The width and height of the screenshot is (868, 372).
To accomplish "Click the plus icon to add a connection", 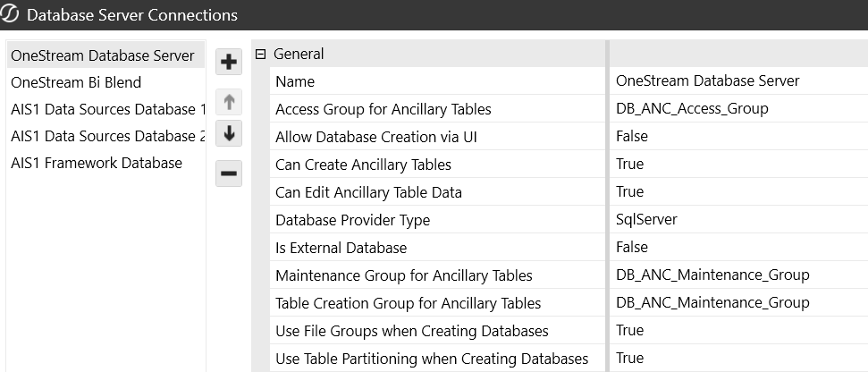I will (x=229, y=62).
